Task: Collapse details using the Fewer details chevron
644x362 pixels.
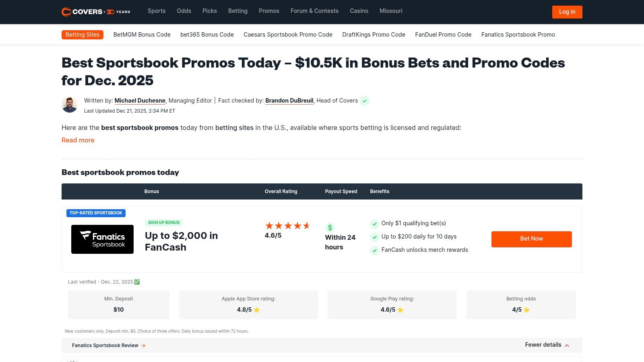Action: tap(567, 345)
